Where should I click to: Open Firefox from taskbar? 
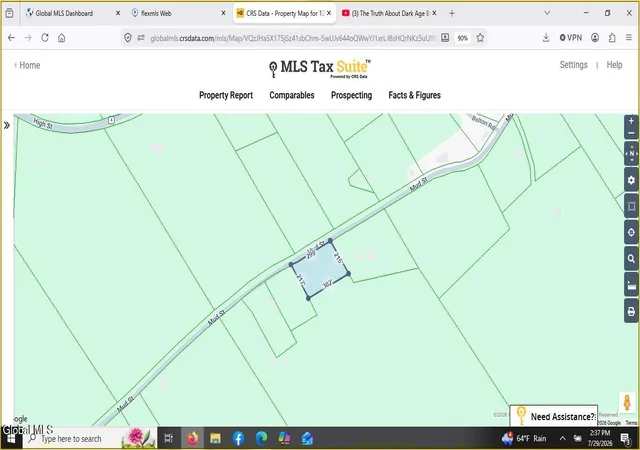192,439
